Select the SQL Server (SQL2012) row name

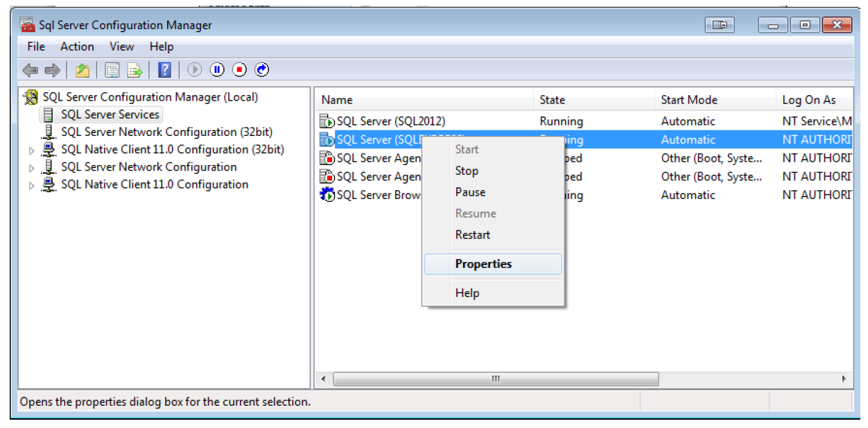point(391,121)
